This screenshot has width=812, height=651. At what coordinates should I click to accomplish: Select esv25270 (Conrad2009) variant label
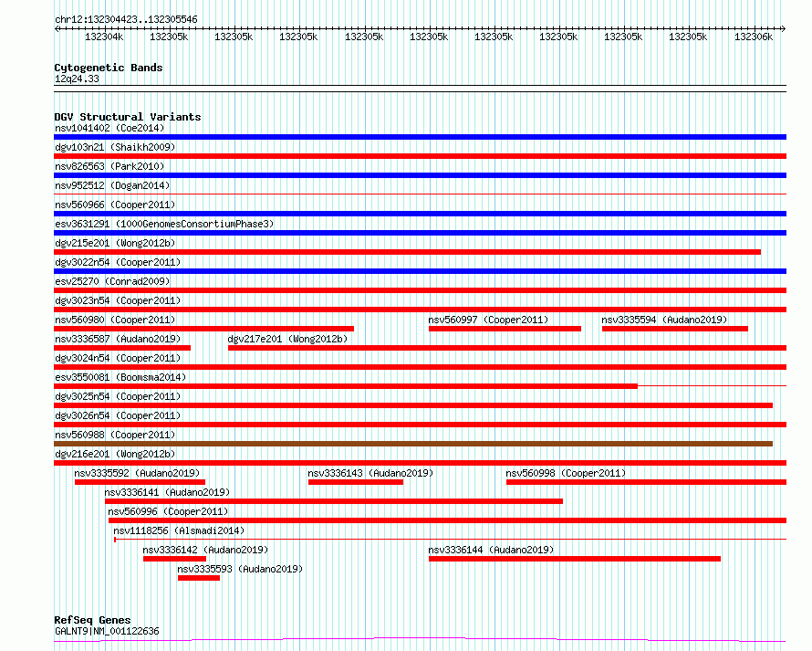(x=112, y=281)
